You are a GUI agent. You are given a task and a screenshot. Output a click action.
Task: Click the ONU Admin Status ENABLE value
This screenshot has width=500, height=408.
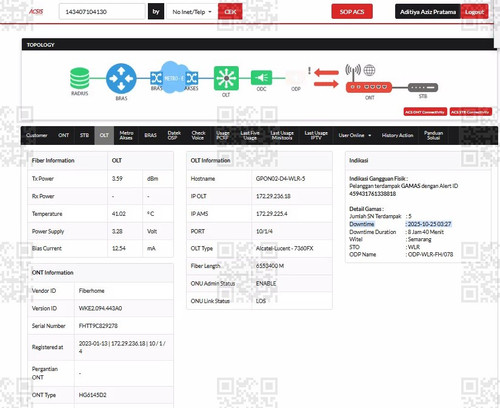tap(266, 283)
